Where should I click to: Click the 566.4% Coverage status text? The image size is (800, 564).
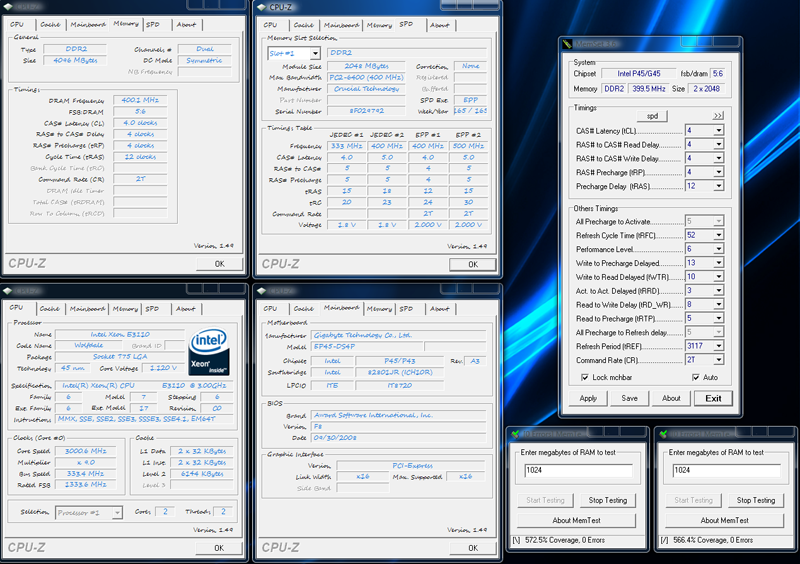[x=713, y=540]
